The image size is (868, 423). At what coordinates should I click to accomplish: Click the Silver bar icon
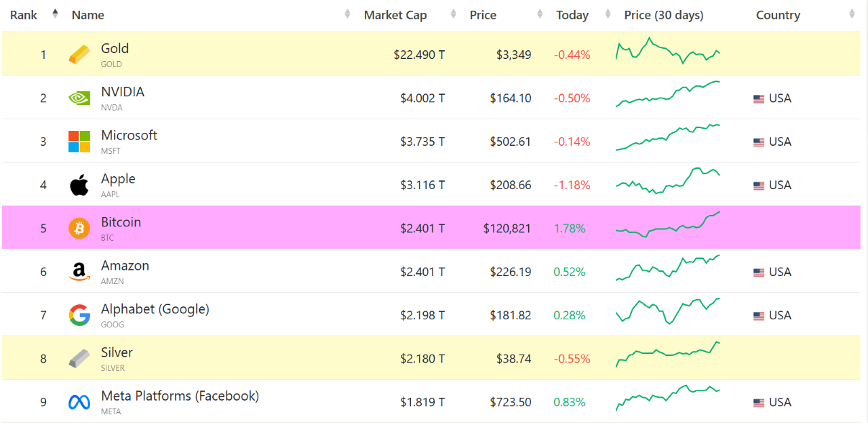point(79,359)
